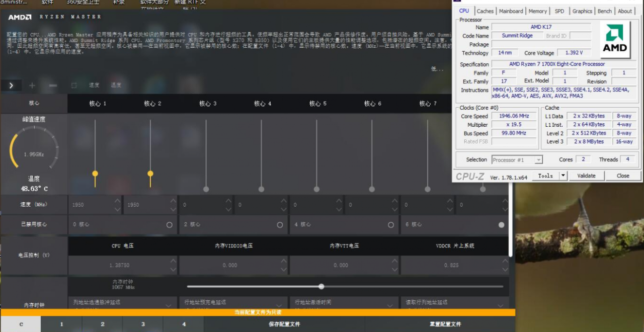Select the 速度 view option
Screen dimensions: 644x332
[94, 86]
